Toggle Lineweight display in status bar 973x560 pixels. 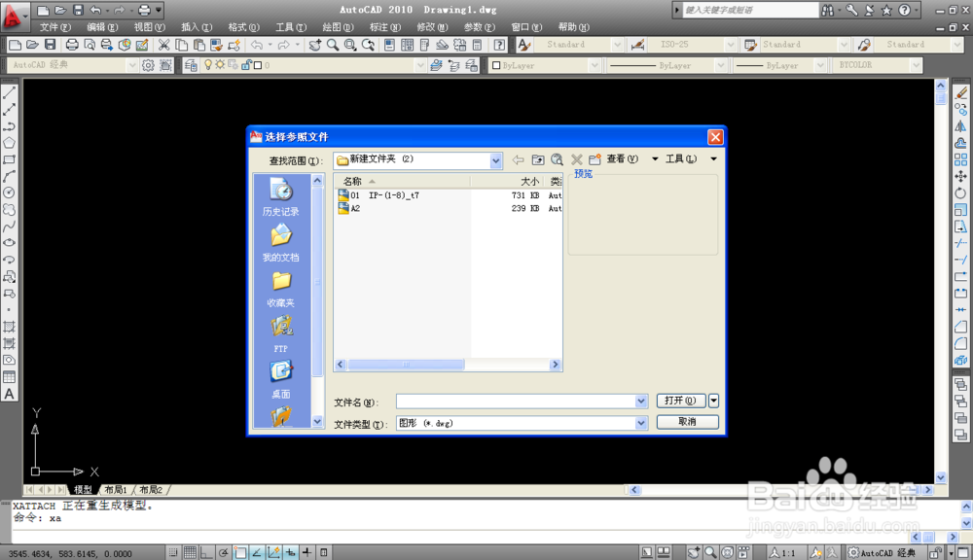coord(307,552)
